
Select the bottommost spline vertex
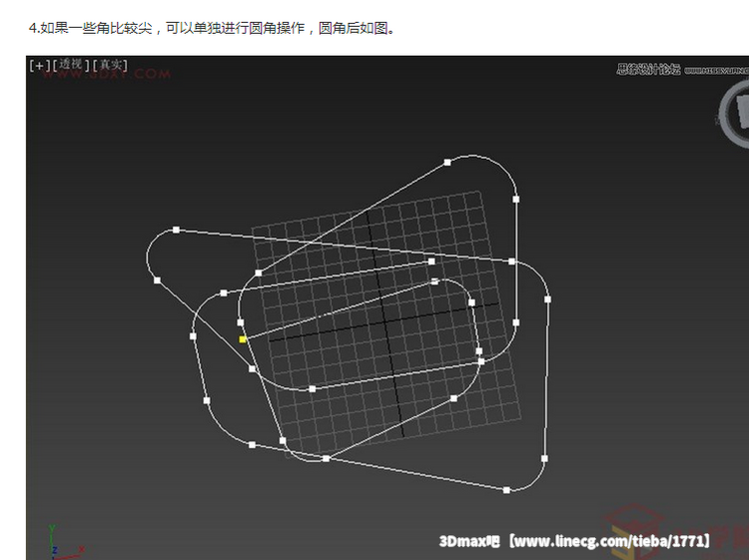(x=506, y=490)
